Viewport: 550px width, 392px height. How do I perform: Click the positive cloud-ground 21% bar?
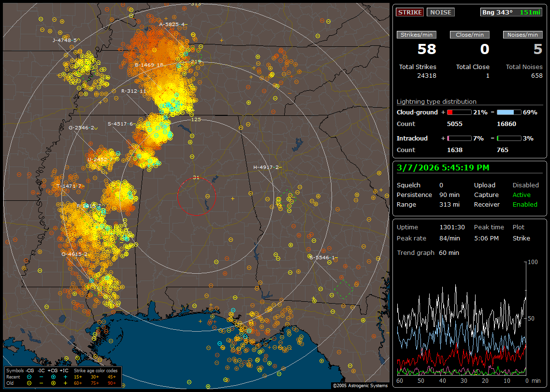(459, 112)
